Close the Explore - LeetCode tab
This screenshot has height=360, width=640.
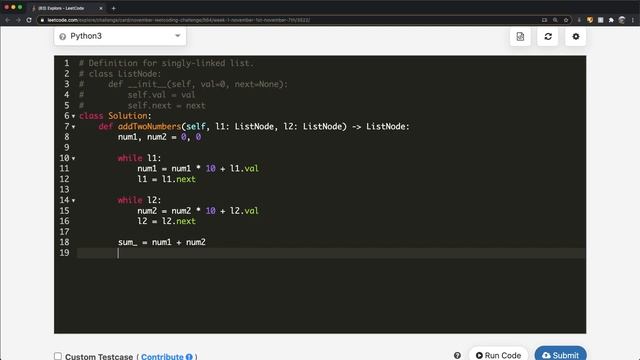(x=101, y=8)
